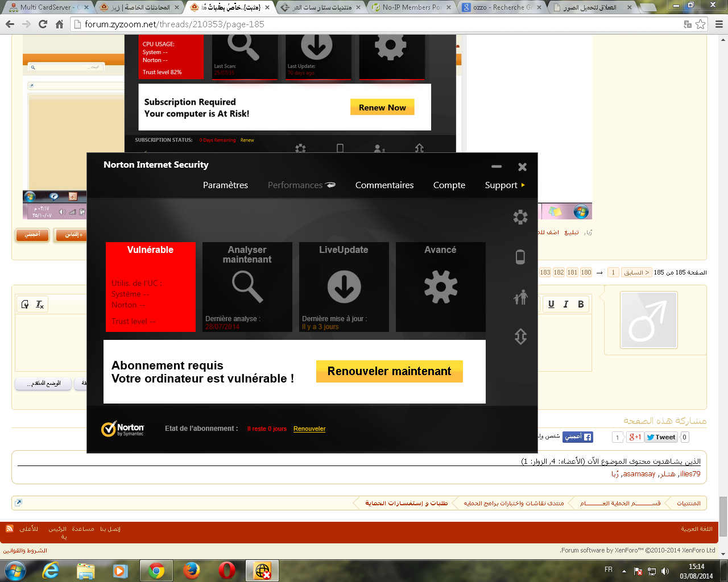The width and height of the screenshot is (728, 582).
Task: Click the Renouveler link near subscription status
Action: [309, 429]
